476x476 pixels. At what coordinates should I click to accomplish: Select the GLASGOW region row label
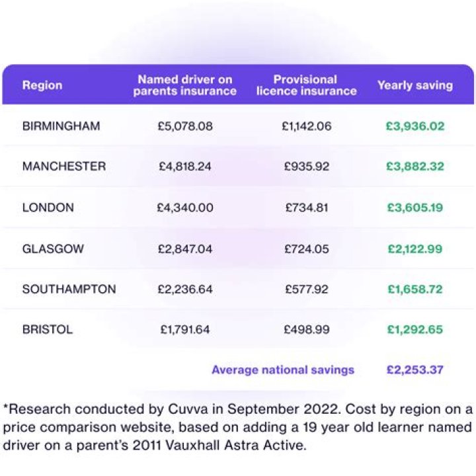point(54,249)
